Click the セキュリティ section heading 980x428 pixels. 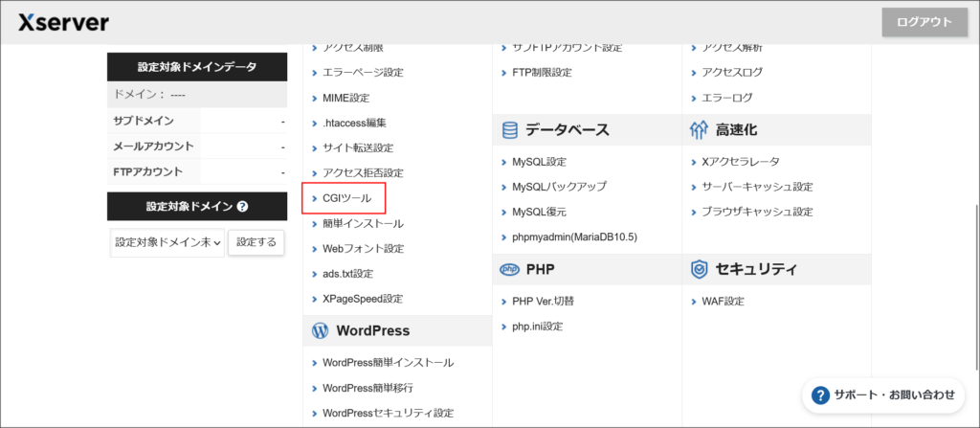(756, 270)
